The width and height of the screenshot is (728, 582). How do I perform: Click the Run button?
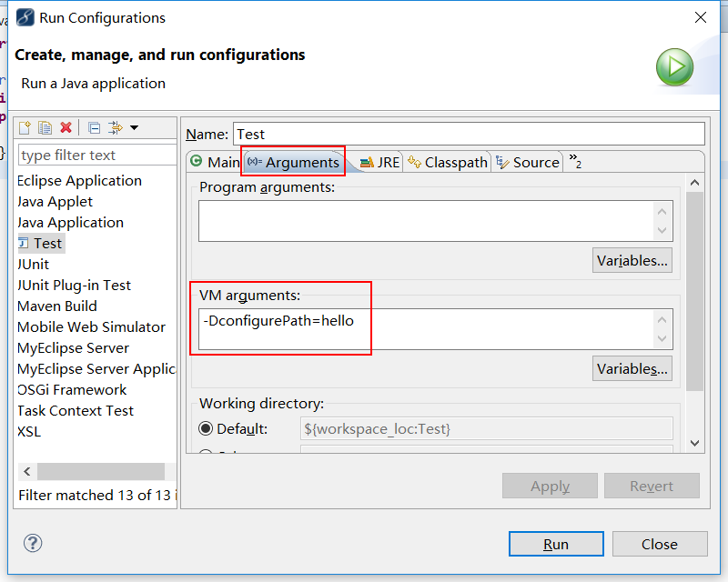[556, 544]
